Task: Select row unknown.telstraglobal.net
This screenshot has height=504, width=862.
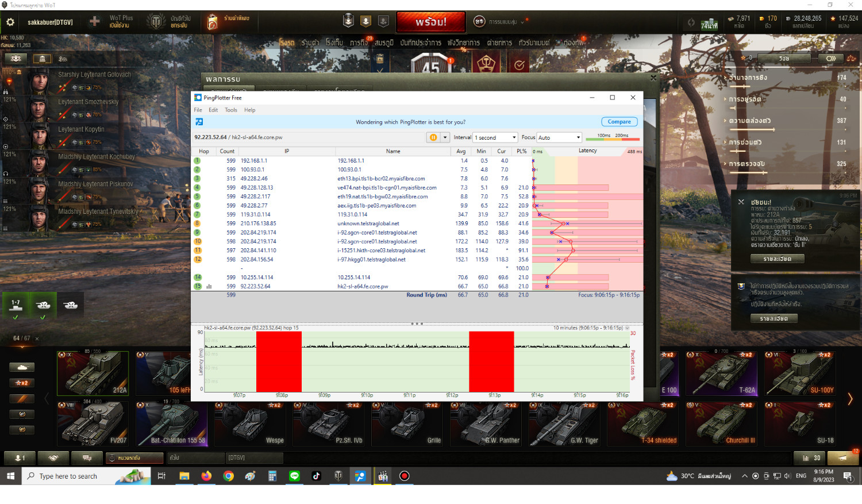Action: click(417, 224)
